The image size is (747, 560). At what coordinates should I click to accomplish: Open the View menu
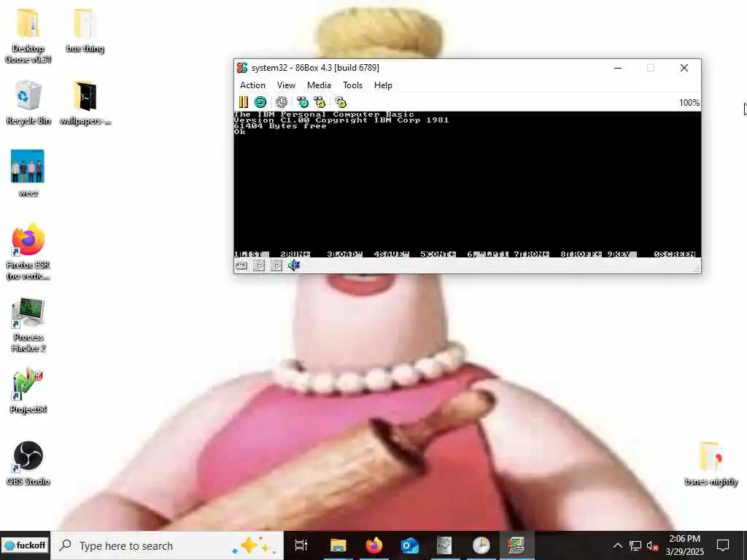coord(286,85)
